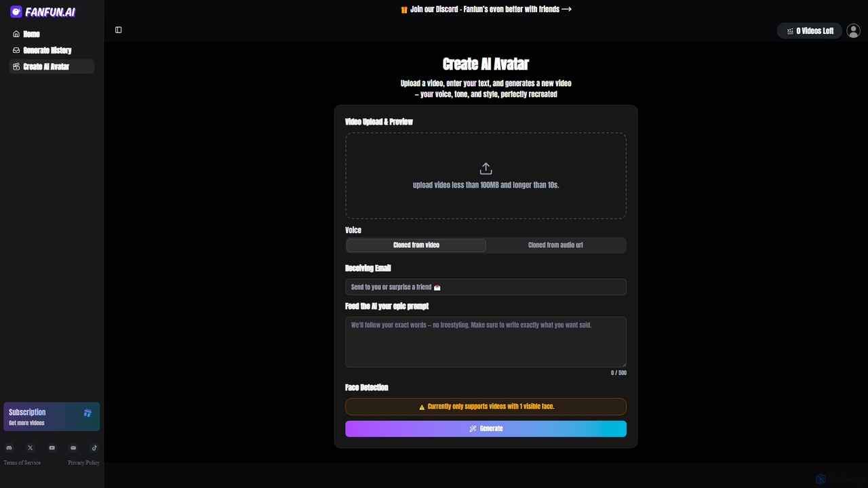Open Terms of Service link

22,463
